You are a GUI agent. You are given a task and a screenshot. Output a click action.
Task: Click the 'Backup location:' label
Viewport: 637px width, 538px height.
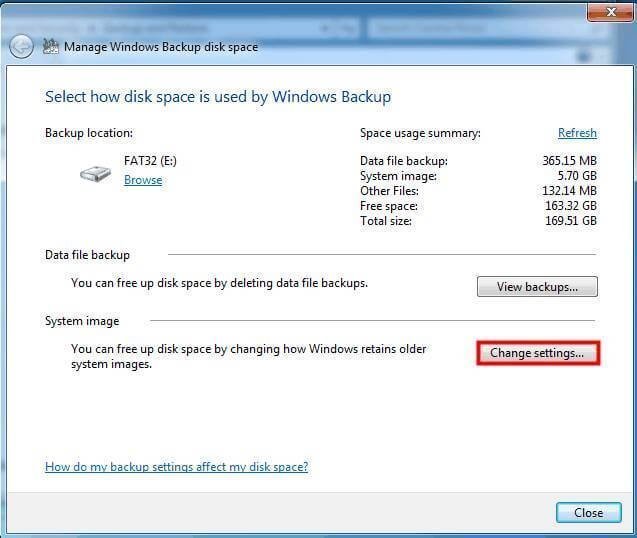[x=89, y=133]
